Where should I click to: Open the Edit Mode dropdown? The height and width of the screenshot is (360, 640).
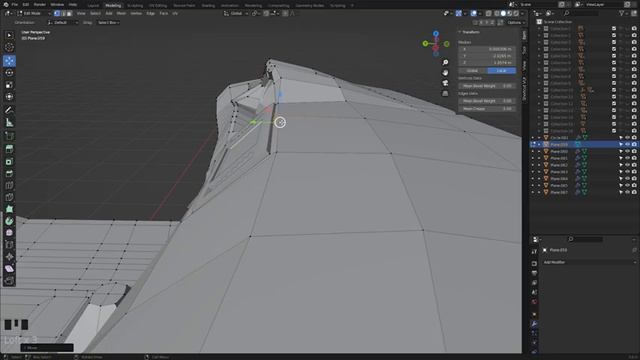(x=33, y=13)
